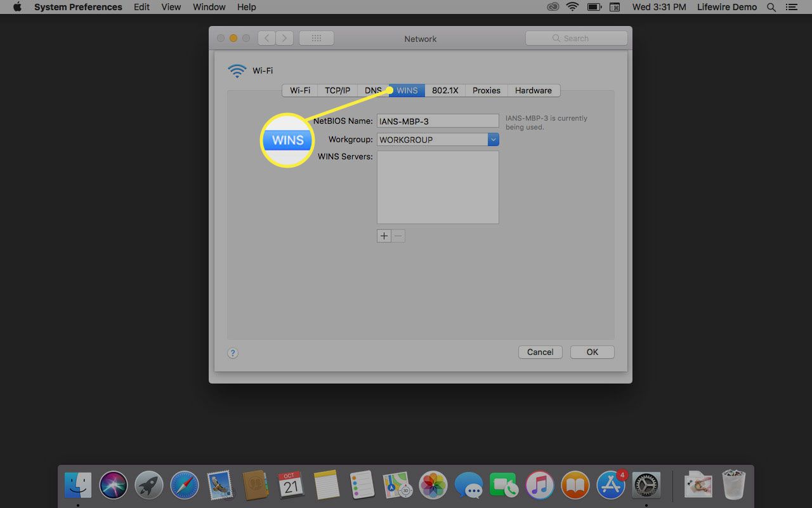Launch Siri from the Dock

tap(114, 486)
